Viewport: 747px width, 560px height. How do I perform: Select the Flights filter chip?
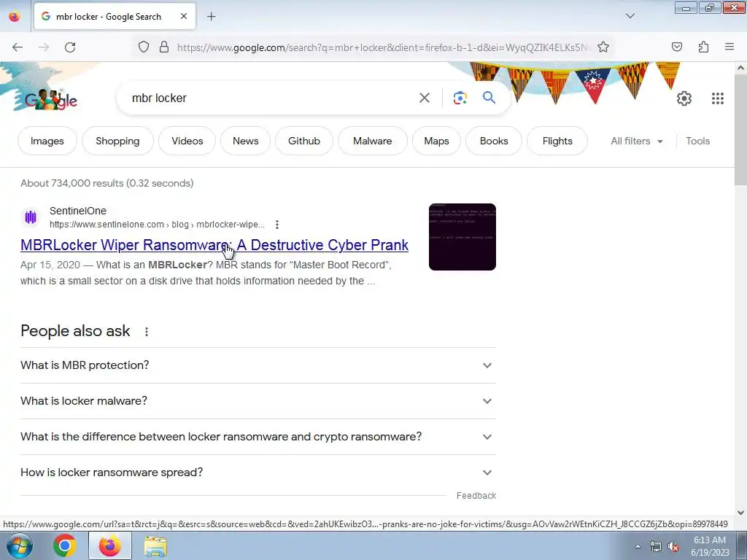tap(557, 141)
